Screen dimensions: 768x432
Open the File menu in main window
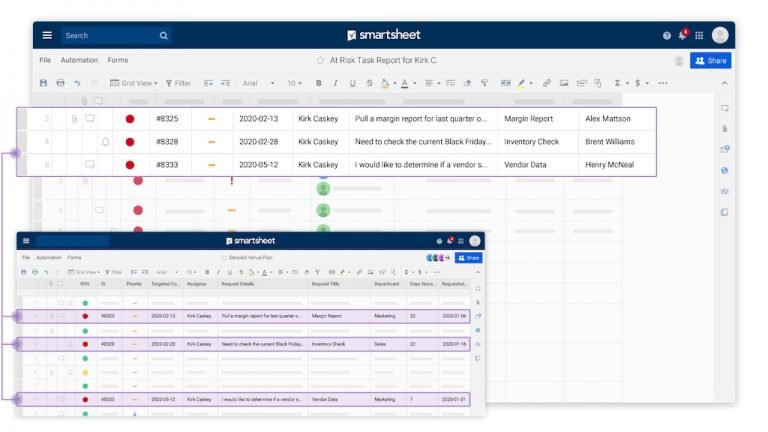[x=45, y=60]
